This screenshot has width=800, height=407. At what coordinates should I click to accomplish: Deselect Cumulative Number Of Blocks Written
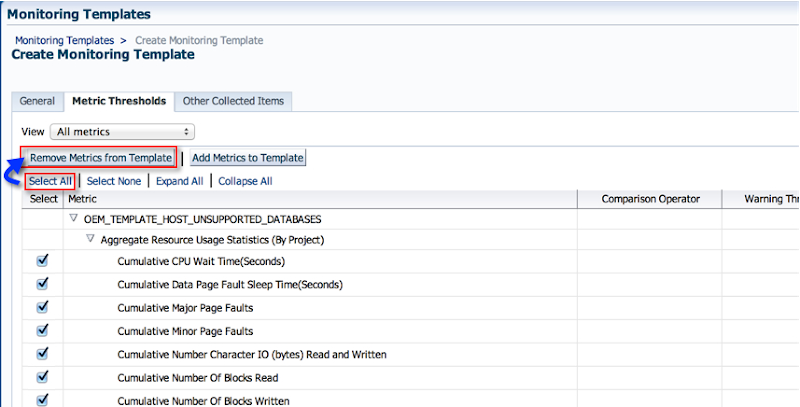click(42, 399)
